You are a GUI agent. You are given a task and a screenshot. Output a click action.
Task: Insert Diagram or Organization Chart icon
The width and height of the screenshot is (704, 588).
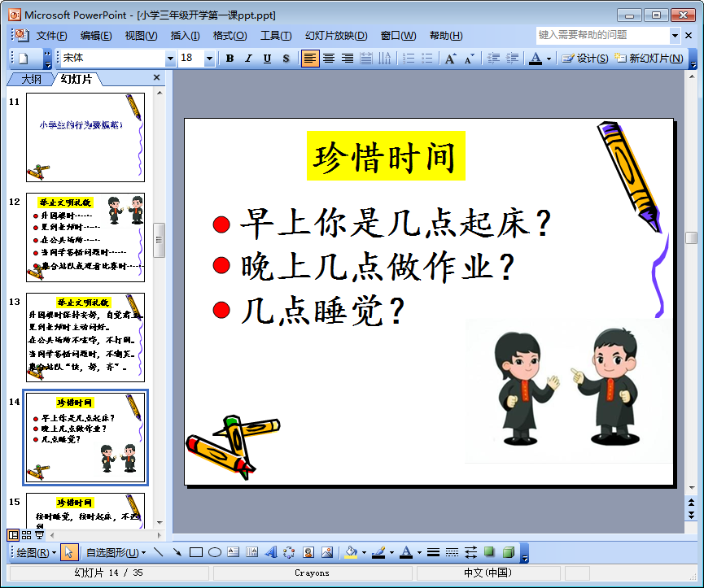pos(290,552)
